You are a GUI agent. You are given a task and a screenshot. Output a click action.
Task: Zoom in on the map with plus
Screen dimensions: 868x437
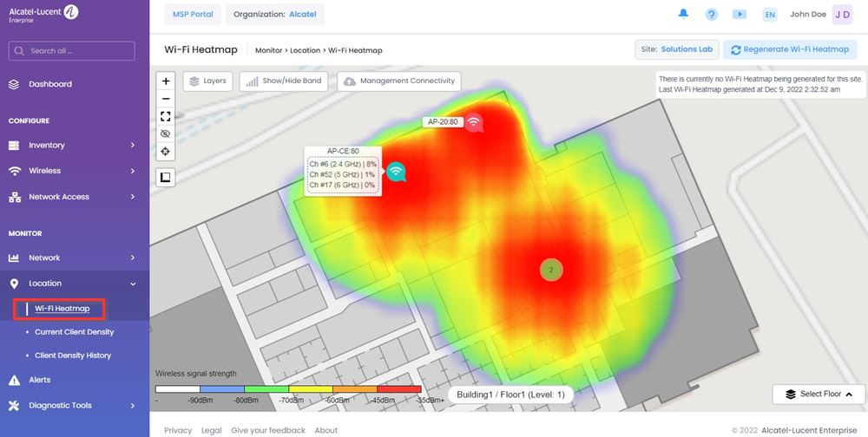click(166, 81)
